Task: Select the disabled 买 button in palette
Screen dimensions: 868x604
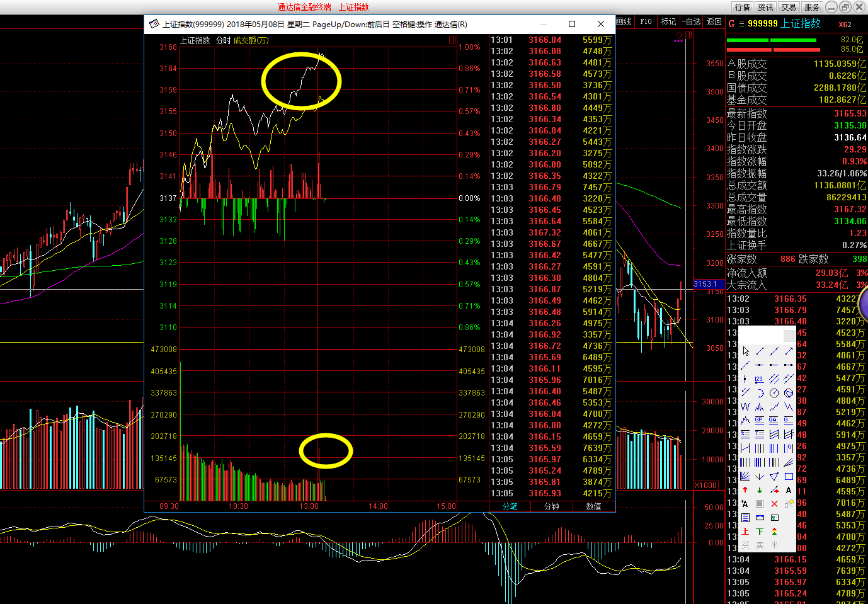Action: pos(746,545)
